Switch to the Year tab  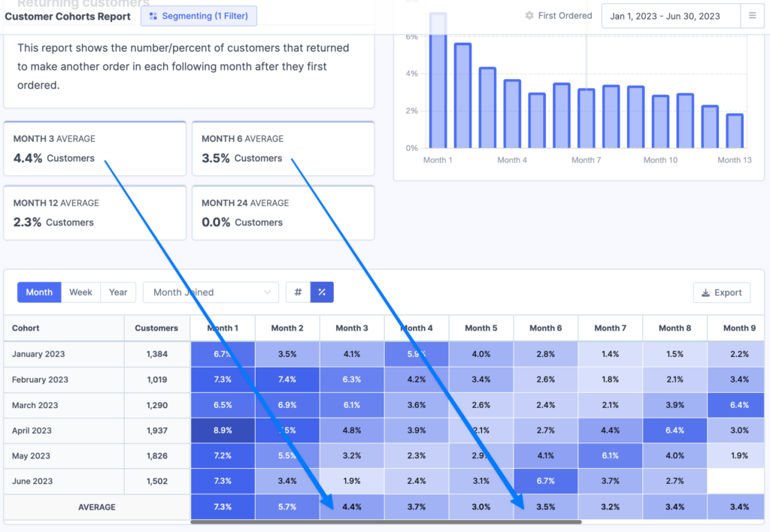tap(117, 292)
